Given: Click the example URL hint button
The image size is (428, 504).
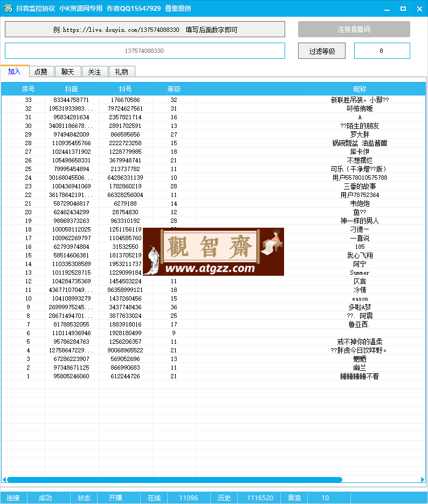Looking at the screenshot, I should coord(145,30).
